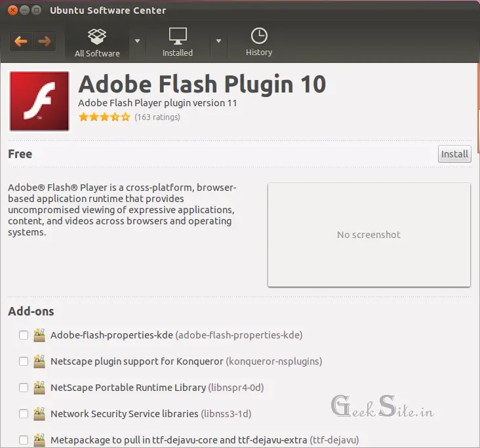The image size is (480, 448).
Task: Click the back arrow navigation button
Action: point(21,41)
